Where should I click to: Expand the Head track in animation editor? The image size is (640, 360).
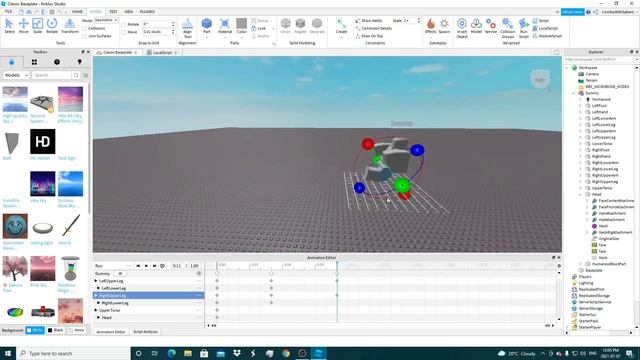click(98, 318)
